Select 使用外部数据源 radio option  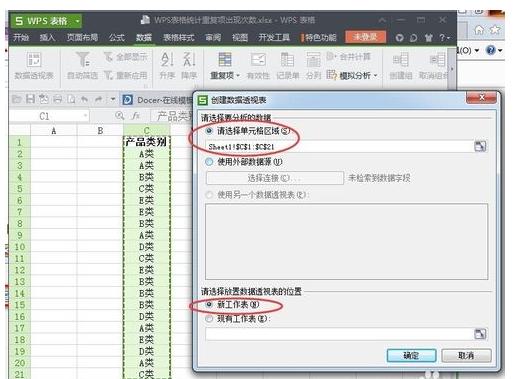click(209, 162)
